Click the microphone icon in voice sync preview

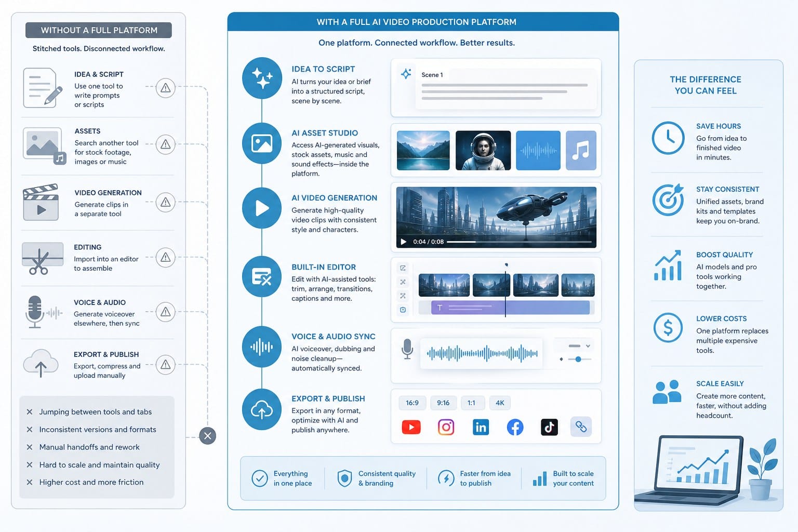pos(407,349)
